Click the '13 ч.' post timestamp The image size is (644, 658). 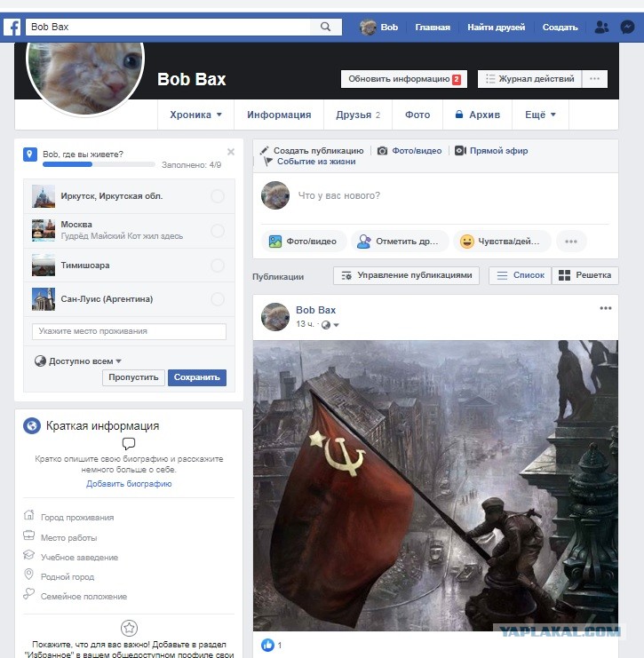tap(305, 324)
